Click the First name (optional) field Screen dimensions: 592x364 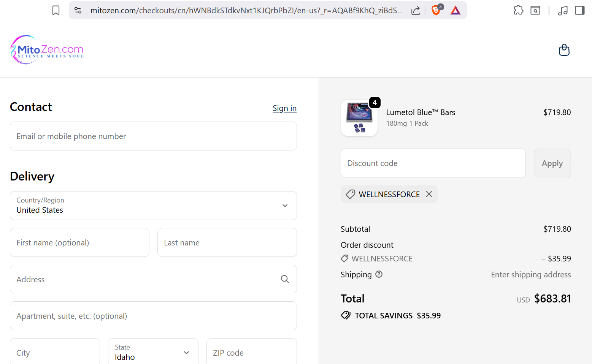tap(79, 242)
